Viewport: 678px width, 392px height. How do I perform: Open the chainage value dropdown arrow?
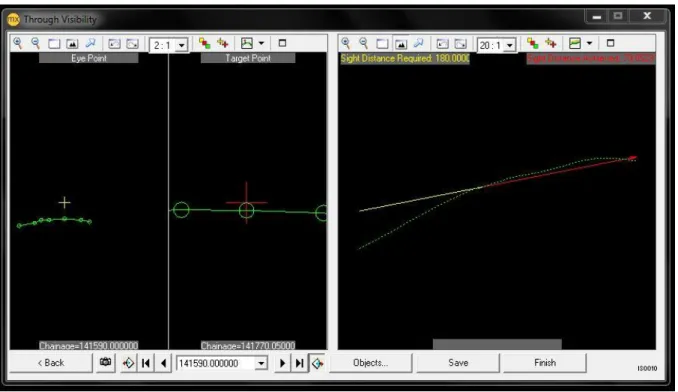[x=261, y=363]
